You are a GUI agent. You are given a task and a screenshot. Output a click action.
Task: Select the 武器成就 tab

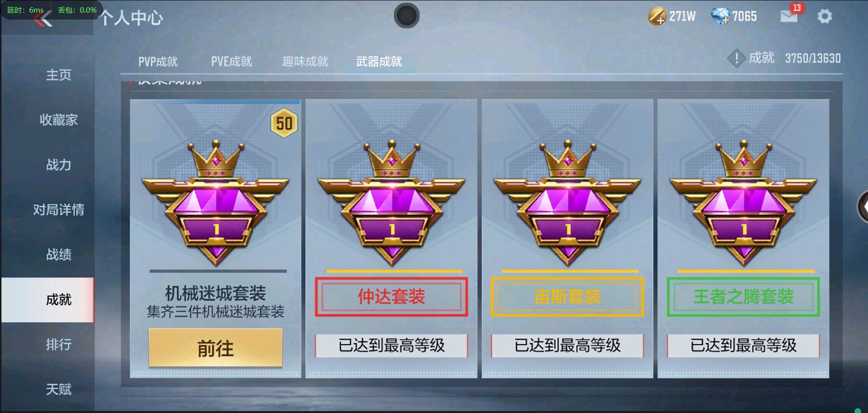click(x=379, y=62)
